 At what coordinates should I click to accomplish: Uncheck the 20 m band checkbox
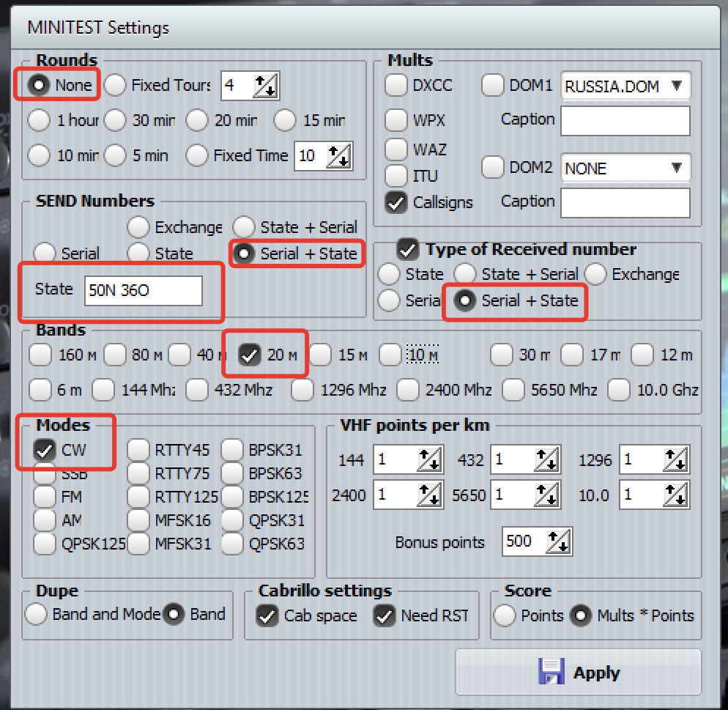[249, 355]
